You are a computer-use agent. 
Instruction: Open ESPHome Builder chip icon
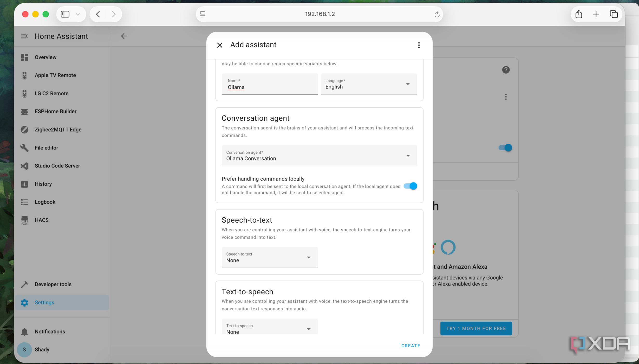tap(24, 112)
